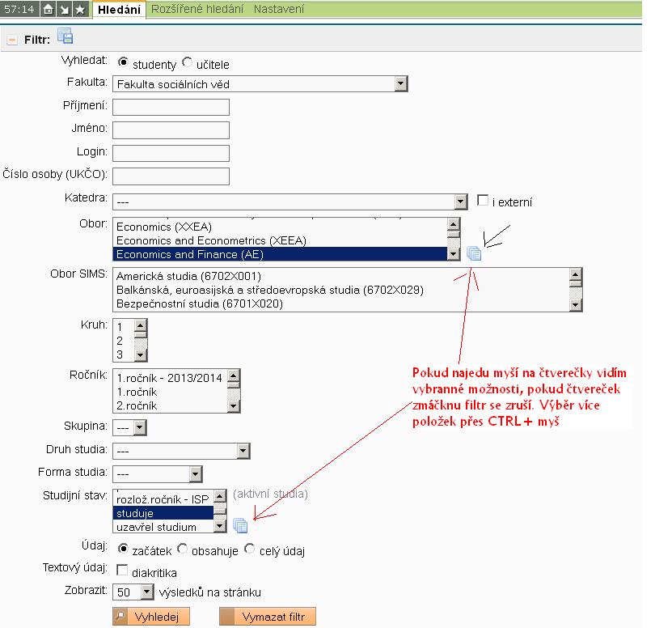The height and width of the screenshot is (628, 672).
Task: Click the save filter icon next to Filtr
Action: click(x=66, y=36)
